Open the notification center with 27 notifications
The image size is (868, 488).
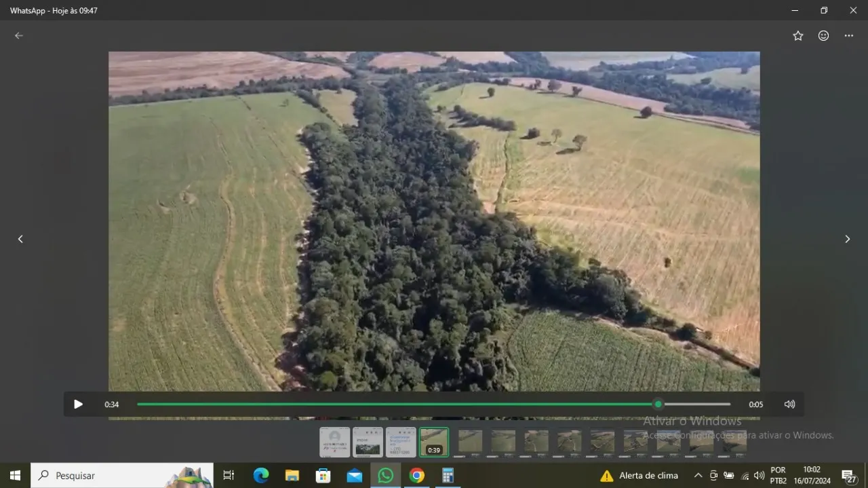(850, 476)
